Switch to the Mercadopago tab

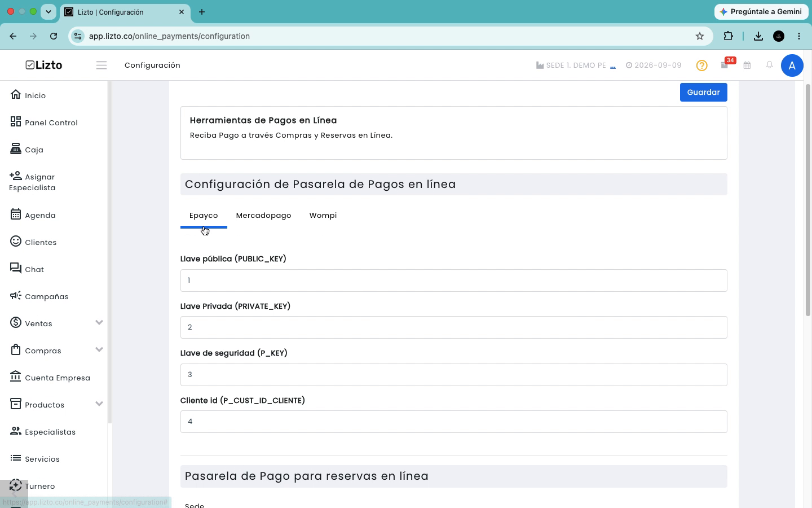coord(263,216)
